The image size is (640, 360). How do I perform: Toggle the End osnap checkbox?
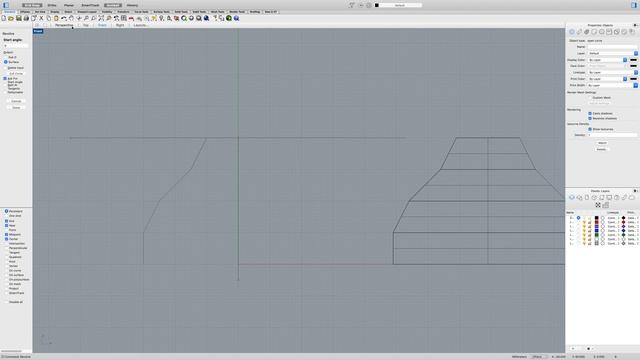(x=7, y=221)
